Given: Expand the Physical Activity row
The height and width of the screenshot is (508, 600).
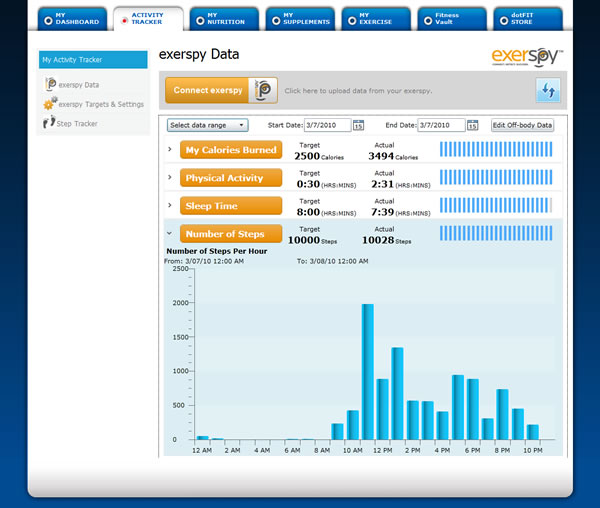Looking at the screenshot, I should click(170, 178).
